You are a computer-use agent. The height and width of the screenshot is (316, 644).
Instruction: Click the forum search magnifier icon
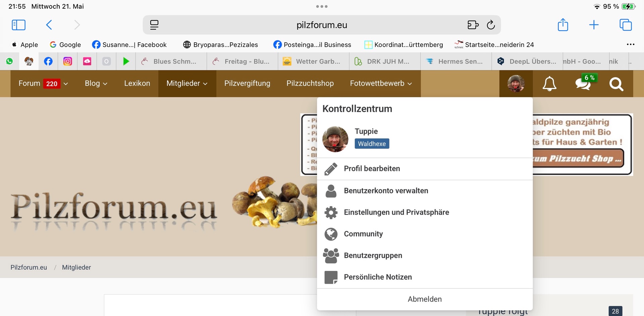(616, 84)
